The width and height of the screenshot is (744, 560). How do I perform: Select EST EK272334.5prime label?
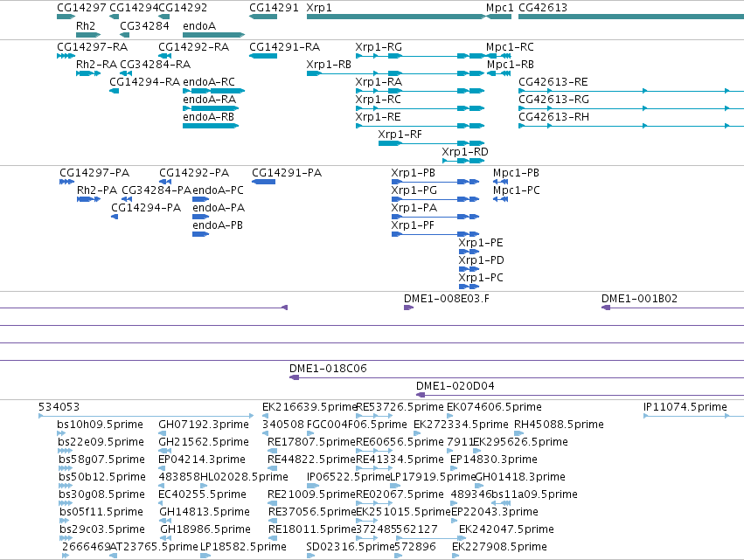point(461,425)
